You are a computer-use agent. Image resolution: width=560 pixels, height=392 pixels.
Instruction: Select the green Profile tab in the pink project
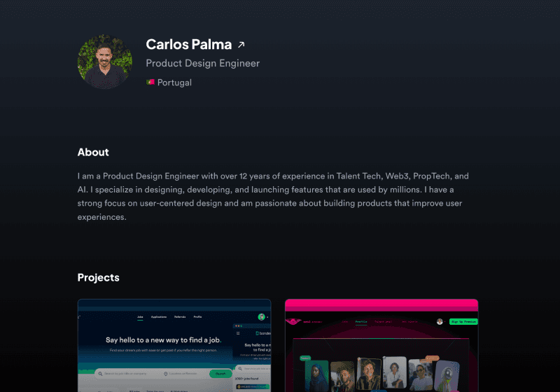361,322
